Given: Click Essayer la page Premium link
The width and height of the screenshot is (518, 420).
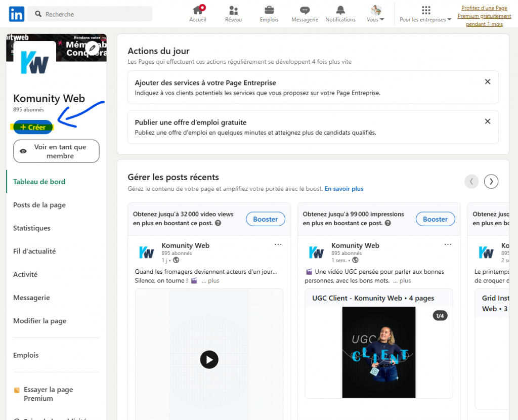Looking at the screenshot, I should click(x=48, y=394).
